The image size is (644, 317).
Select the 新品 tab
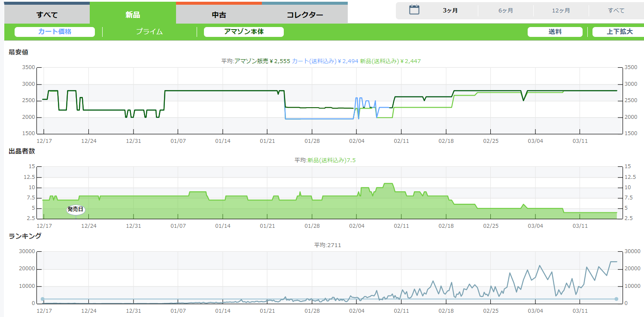point(133,15)
